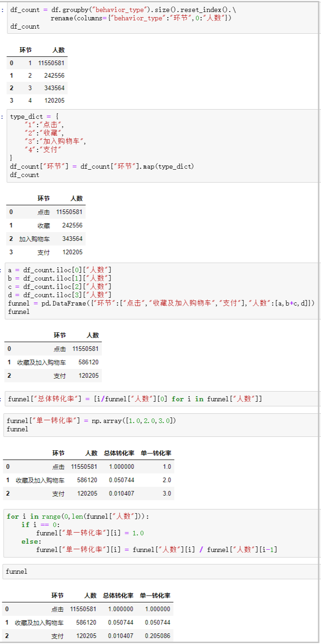Click the line a = df_count.iloc[0]
The image size is (321, 644).
click(x=60, y=270)
